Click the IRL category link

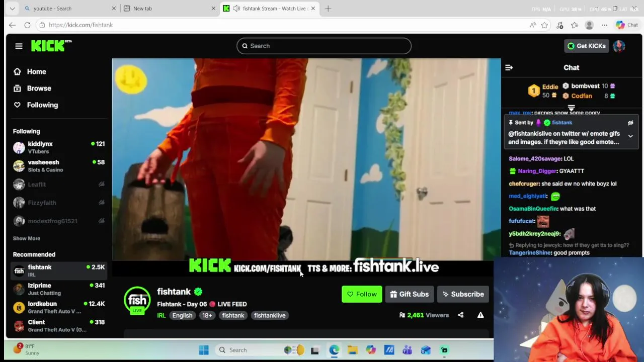pos(161,315)
